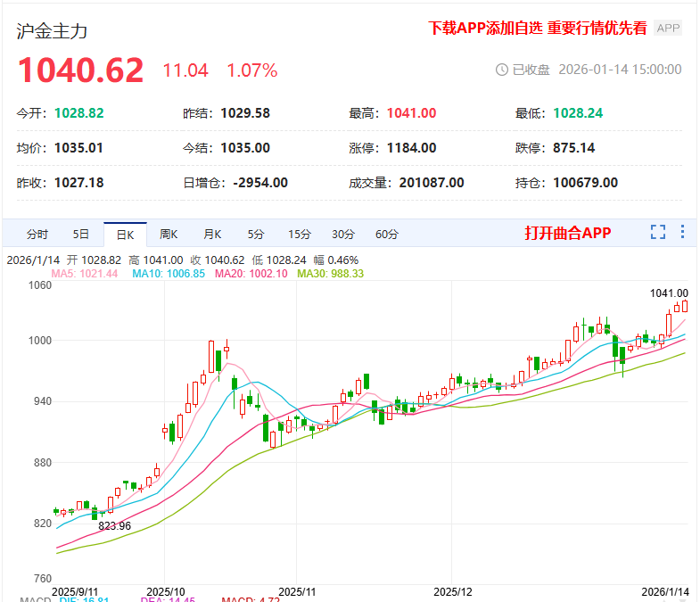Click the MA5: 1021.44 legend label
Screen dimensions: 700x602
(x=85, y=273)
